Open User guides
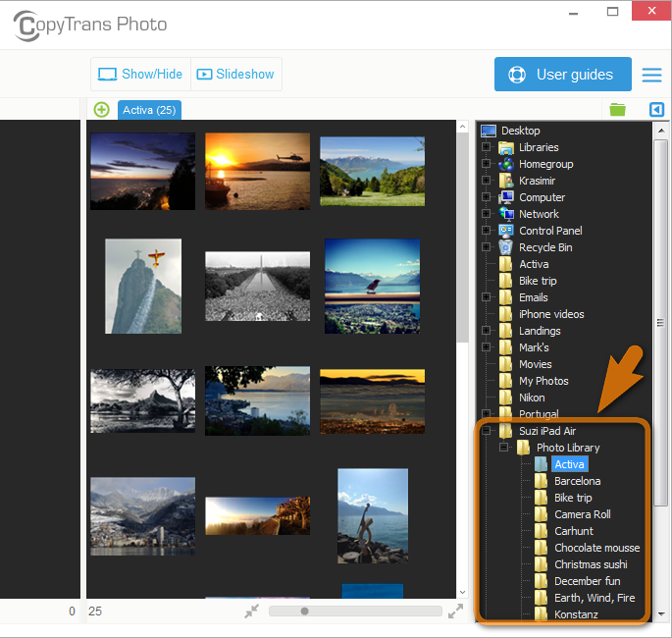Viewport: 672px width, 638px height. [562, 75]
